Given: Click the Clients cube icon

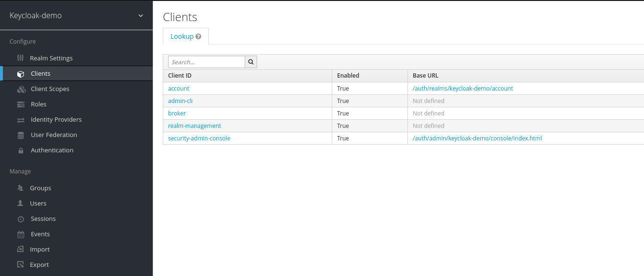Looking at the screenshot, I should pos(21,74).
